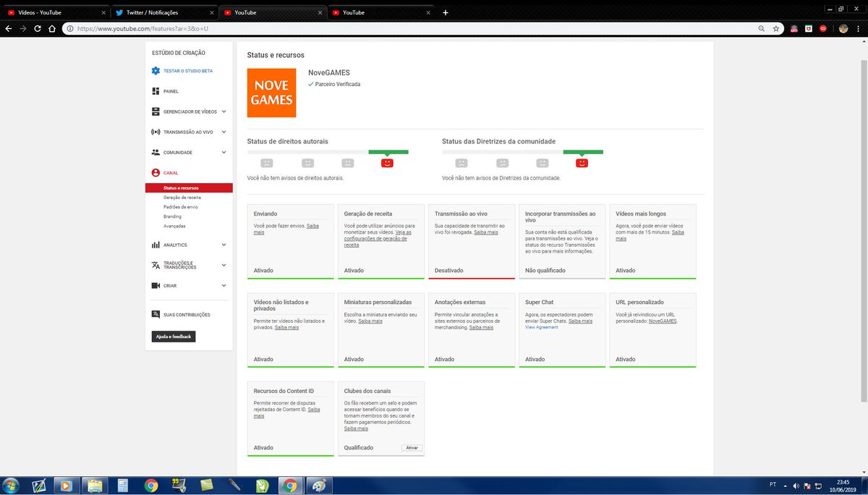
Task: Open Windows Explorer from the taskbar
Action: pyautogui.click(x=94, y=486)
